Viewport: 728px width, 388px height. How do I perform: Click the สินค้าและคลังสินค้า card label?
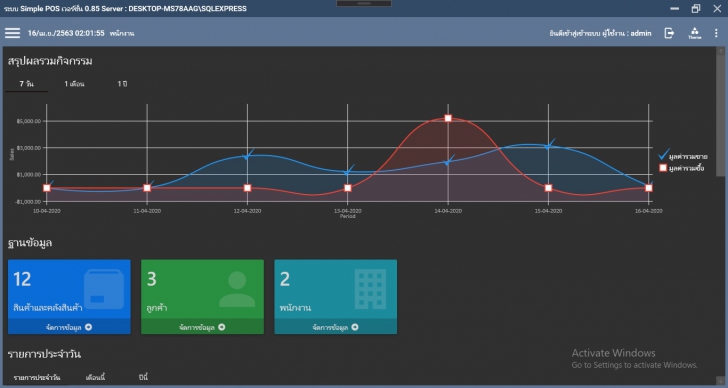[x=48, y=308]
